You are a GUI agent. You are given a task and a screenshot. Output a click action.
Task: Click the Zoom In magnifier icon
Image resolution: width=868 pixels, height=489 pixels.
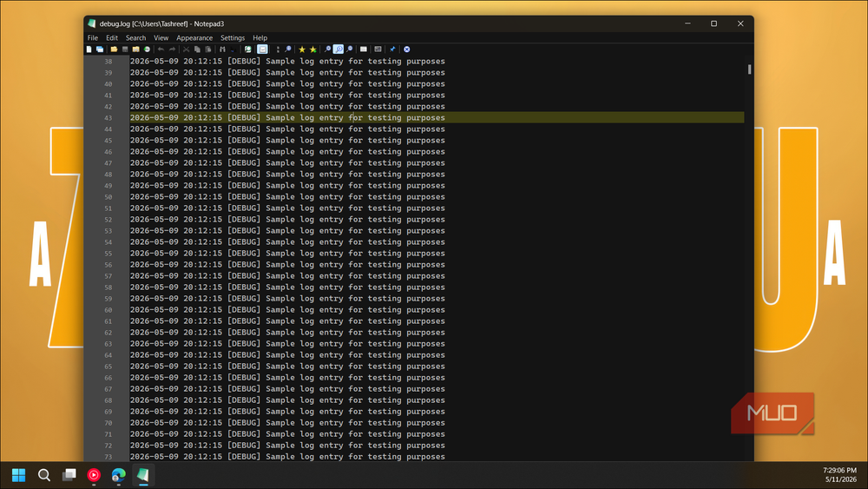pyautogui.click(x=328, y=50)
